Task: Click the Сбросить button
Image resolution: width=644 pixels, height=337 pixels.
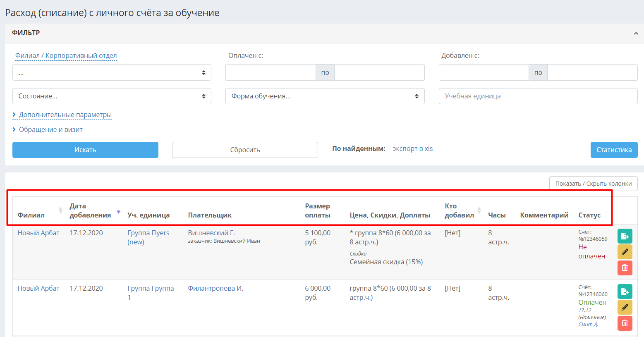Action: pos(245,150)
